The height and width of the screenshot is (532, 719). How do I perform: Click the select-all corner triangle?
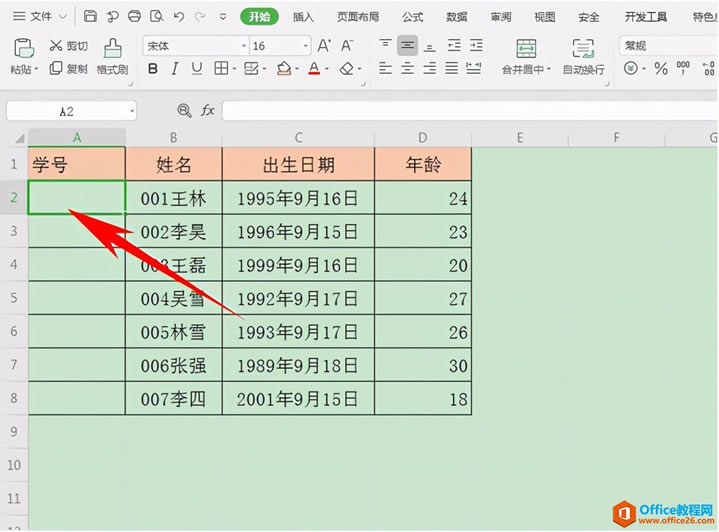click(19, 138)
